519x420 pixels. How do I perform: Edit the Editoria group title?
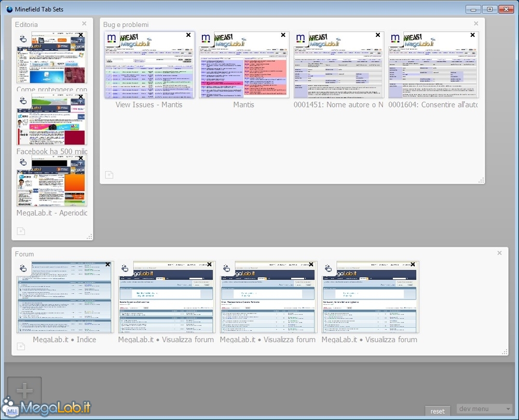pyautogui.click(x=26, y=24)
